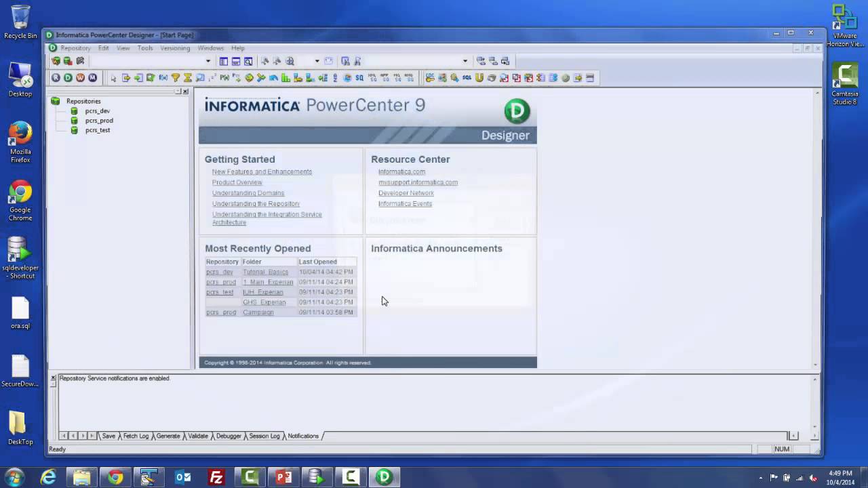Click the workspace vertical scrollbar
This screenshot has height=488, width=868.
click(x=815, y=228)
